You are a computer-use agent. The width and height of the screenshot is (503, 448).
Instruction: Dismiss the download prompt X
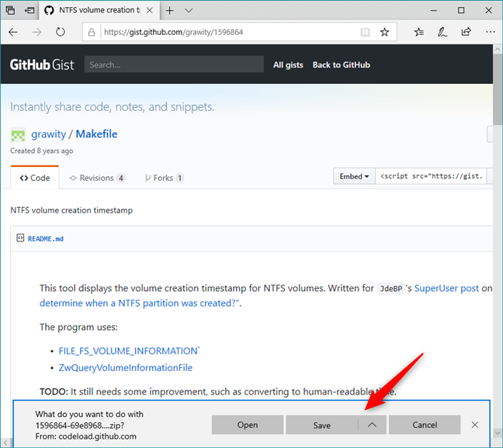475,425
